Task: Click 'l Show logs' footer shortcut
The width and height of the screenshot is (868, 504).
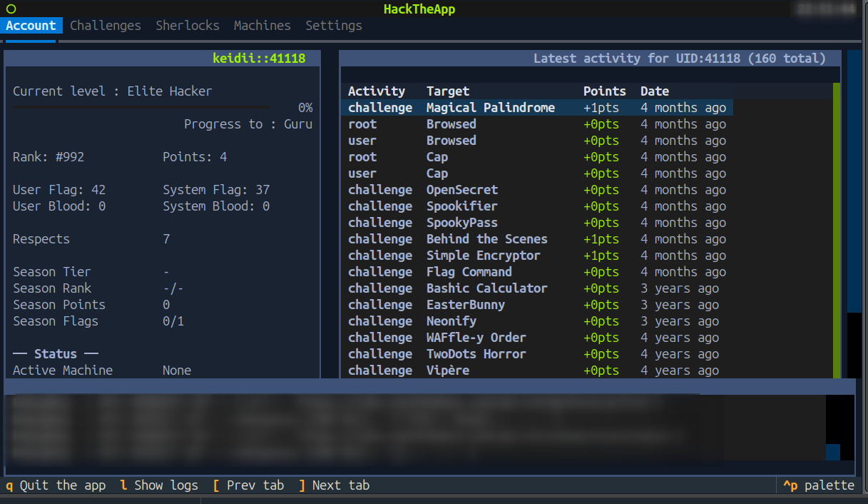Action: pos(159,485)
